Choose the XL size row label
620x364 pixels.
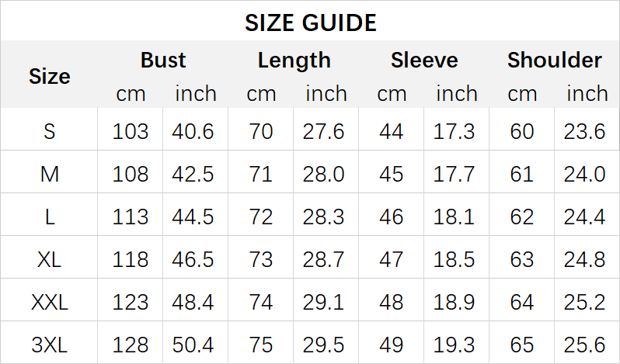point(50,259)
